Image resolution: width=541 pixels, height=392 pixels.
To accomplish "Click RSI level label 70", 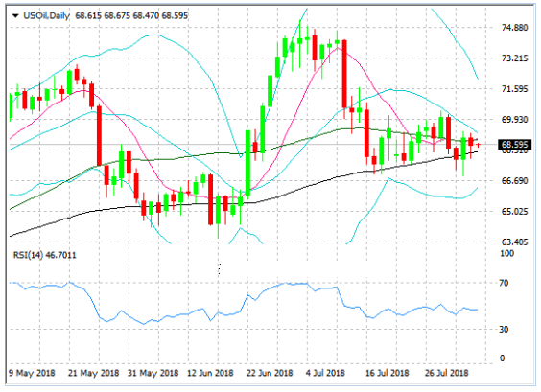I will (504, 283).
